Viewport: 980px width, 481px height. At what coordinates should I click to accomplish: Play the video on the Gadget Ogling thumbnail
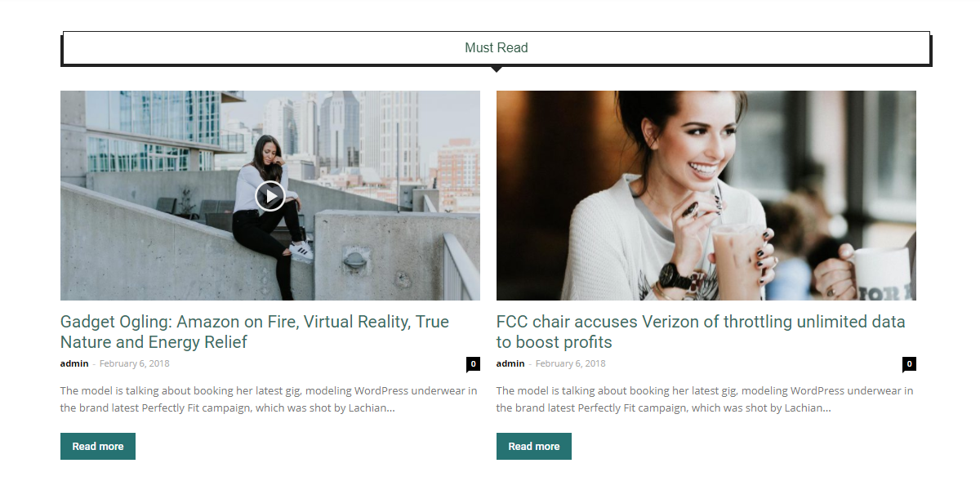coord(270,196)
